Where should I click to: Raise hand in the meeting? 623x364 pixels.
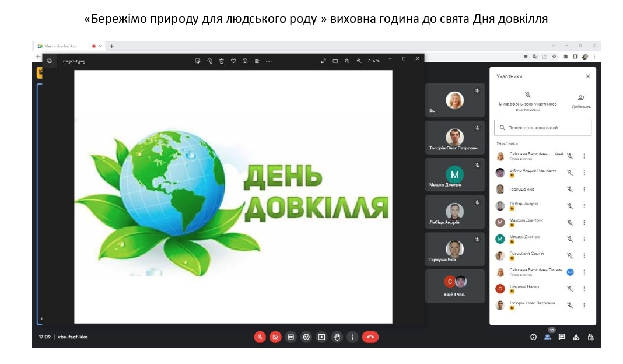(337, 337)
